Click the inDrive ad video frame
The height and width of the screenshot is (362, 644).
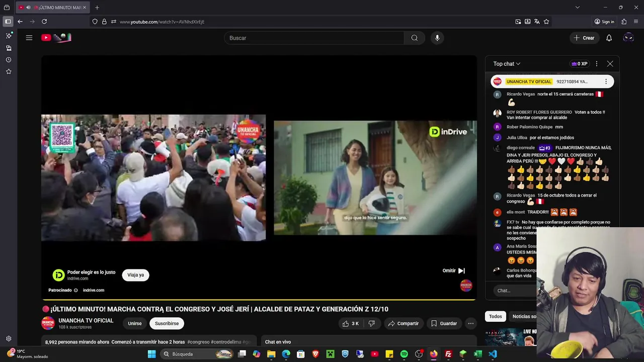coord(375,177)
